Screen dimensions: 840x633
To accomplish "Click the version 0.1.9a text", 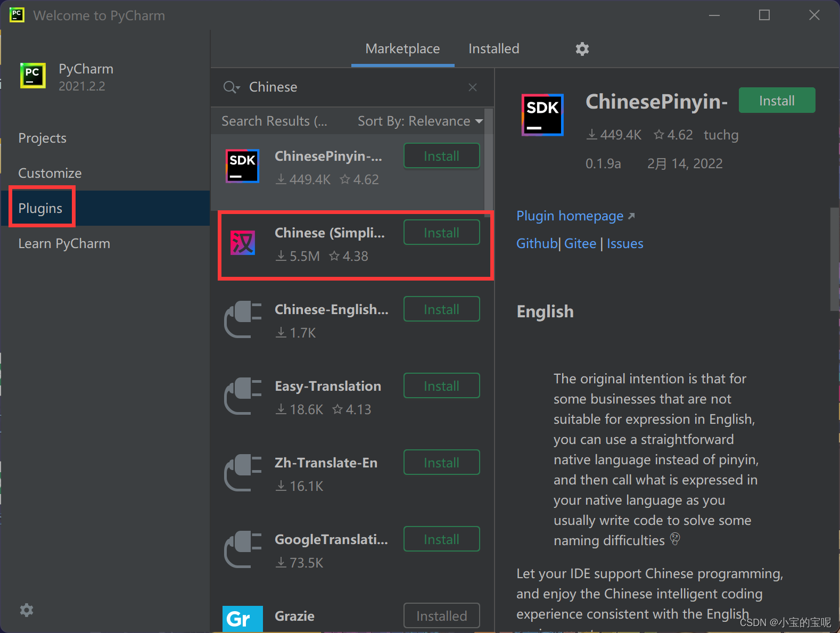I will (x=603, y=163).
